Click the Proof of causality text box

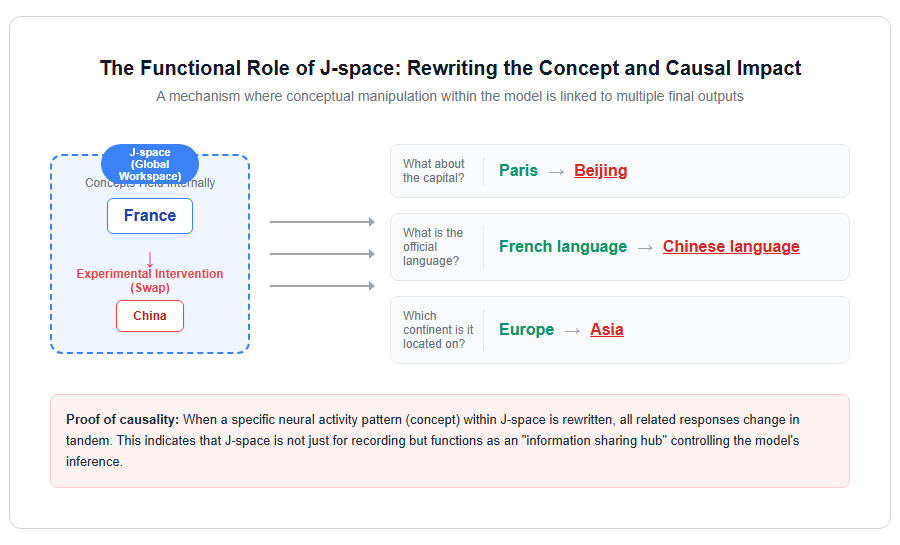449,441
